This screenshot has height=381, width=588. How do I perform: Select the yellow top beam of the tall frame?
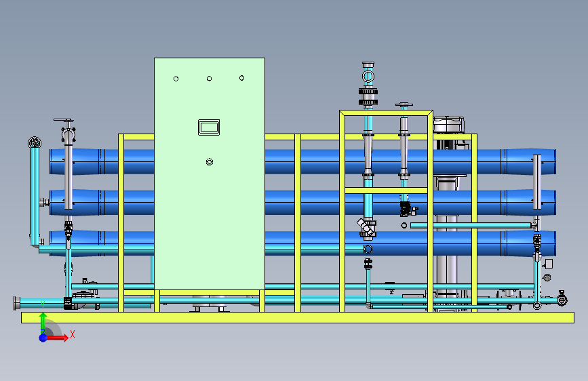click(x=387, y=113)
